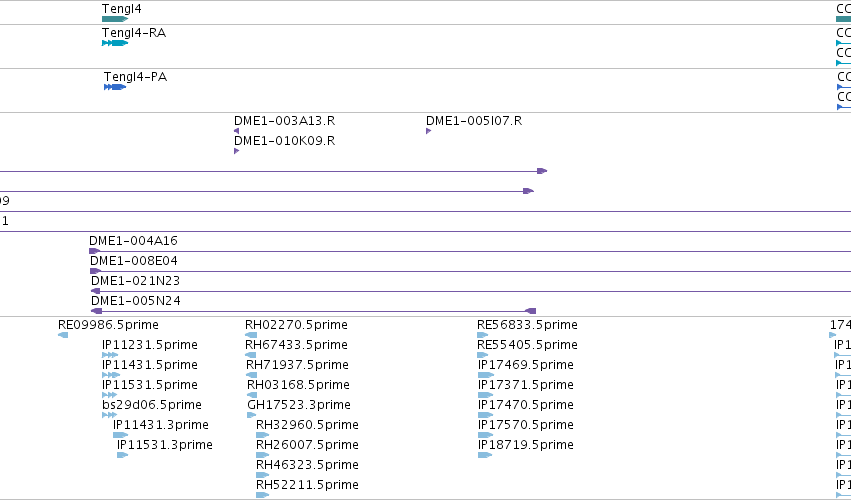
Task: Click the DME1-005N24 left end glyph
Action: (97, 311)
